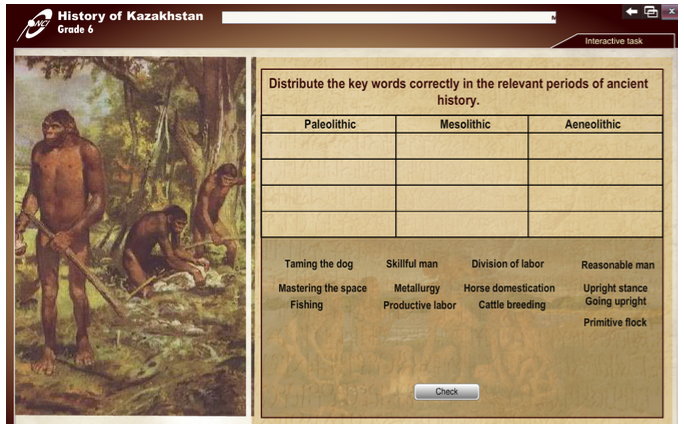Select the keyword 'Mastering the space'
Viewport: 684px width, 431px height.
(322, 288)
